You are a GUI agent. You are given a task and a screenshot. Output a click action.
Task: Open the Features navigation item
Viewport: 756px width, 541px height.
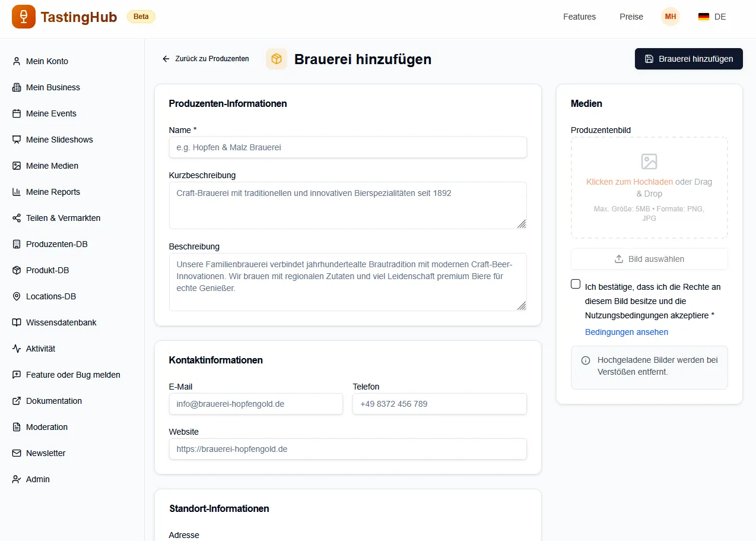click(579, 17)
